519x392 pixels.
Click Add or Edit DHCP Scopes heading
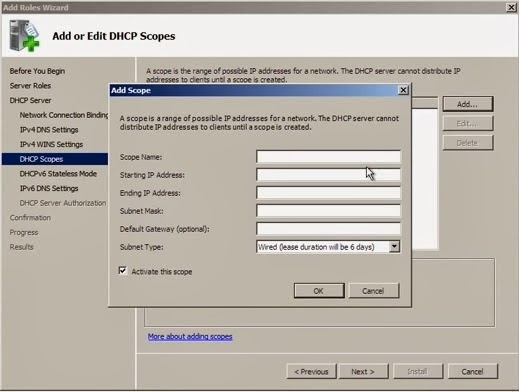(114, 36)
